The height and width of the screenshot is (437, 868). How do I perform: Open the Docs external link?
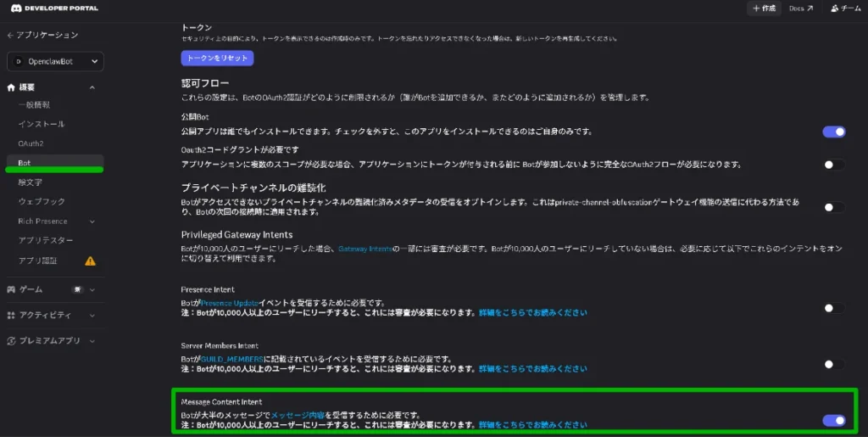tap(801, 8)
